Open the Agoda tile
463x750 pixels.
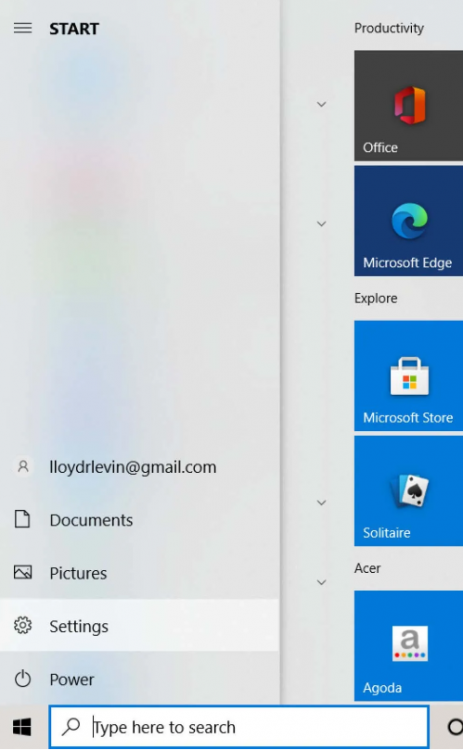click(408, 646)
